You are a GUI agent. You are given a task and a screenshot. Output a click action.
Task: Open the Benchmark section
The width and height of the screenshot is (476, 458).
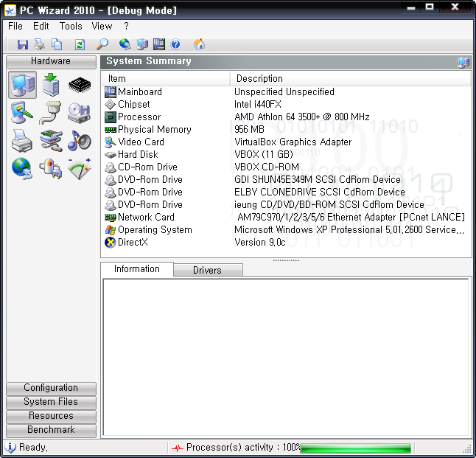[x=51, y=430]
